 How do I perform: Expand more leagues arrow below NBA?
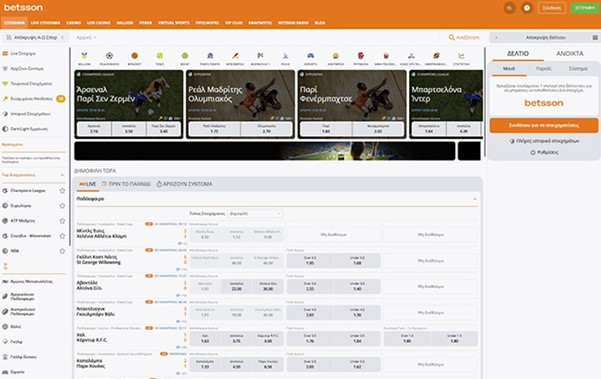pos(5,266)
